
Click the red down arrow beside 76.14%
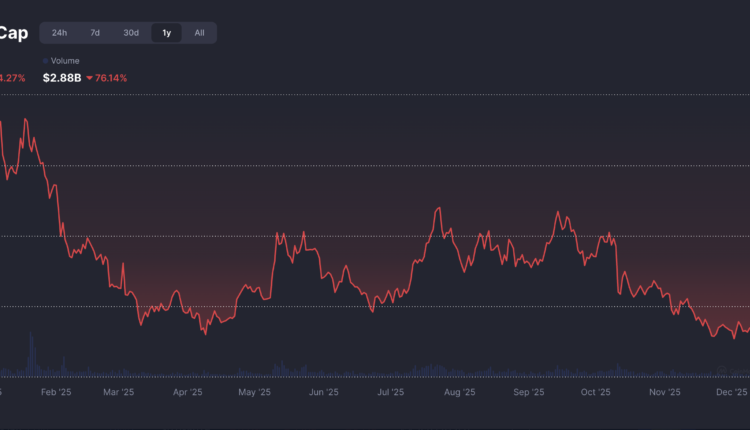89,78
